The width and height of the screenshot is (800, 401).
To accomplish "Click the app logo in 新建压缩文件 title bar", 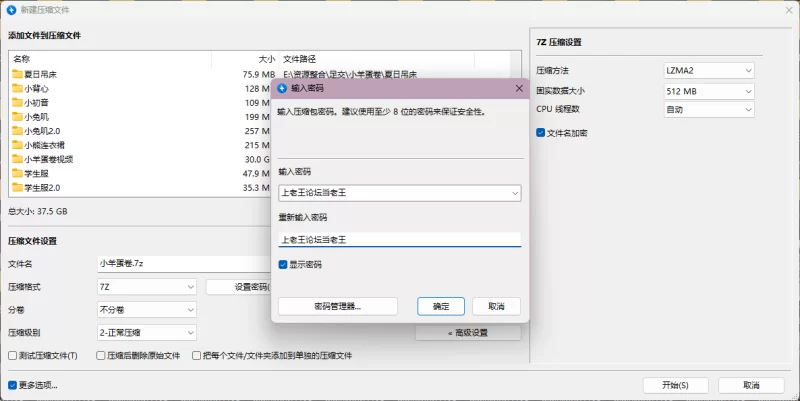I will tap(11, 10).
